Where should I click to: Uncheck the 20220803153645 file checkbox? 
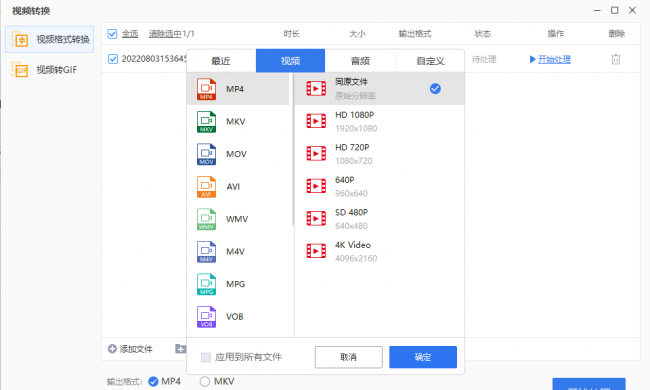pos(113,59)
